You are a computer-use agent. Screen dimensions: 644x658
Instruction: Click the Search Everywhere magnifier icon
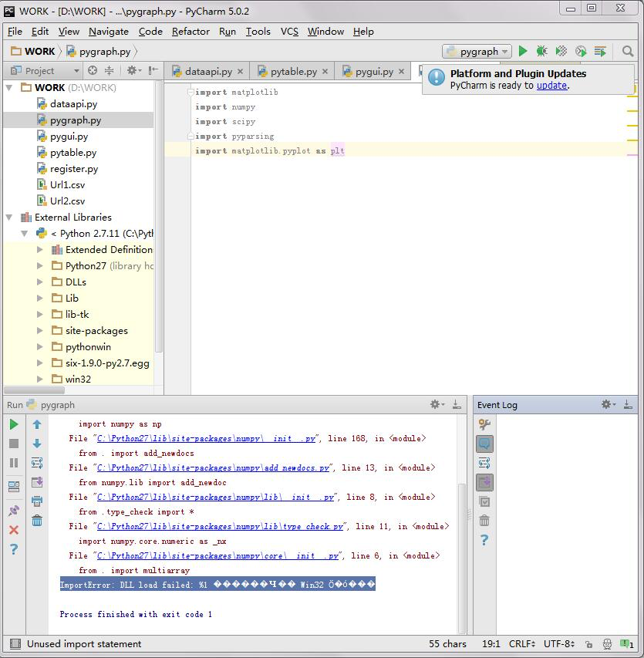(628, 52)
